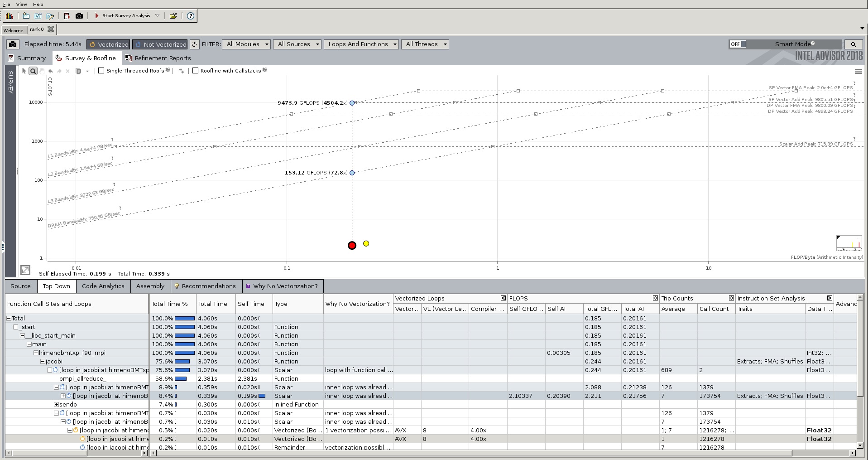Open the Code Analytics tab
The height and width of the screenshot is (460, 868).
(x=103, y=286)
